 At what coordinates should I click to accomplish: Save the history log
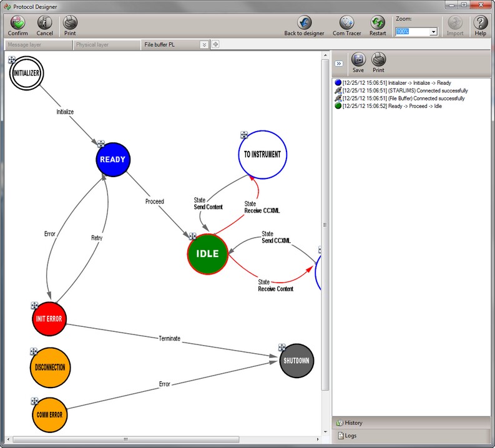(358, 63)
